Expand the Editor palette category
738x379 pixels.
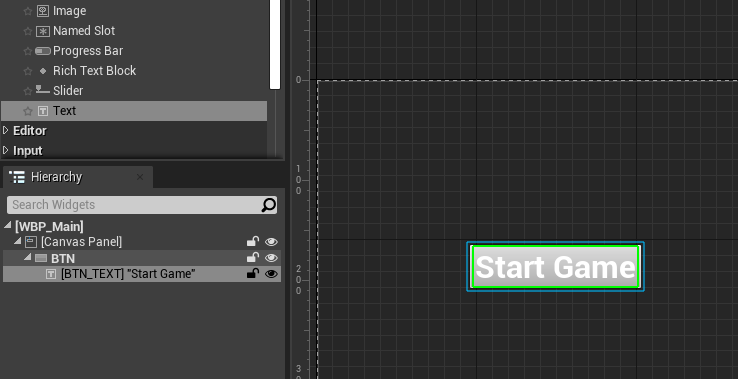[6, 130]
